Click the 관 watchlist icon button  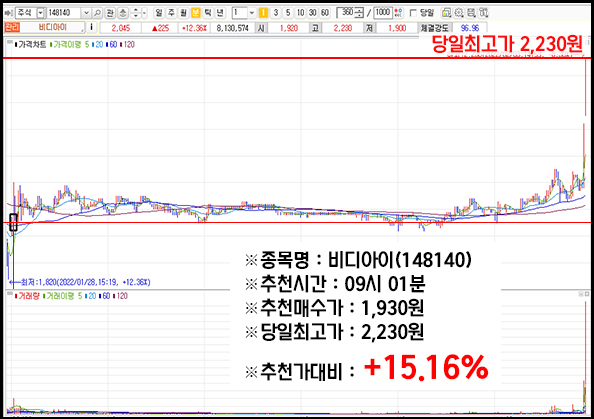(110, 13)
